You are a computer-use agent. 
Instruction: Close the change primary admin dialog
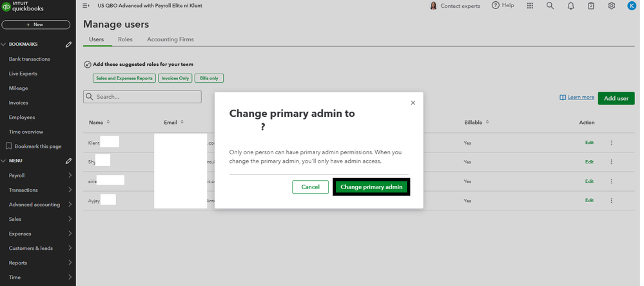pyautogui.click(x=413, y=103)
